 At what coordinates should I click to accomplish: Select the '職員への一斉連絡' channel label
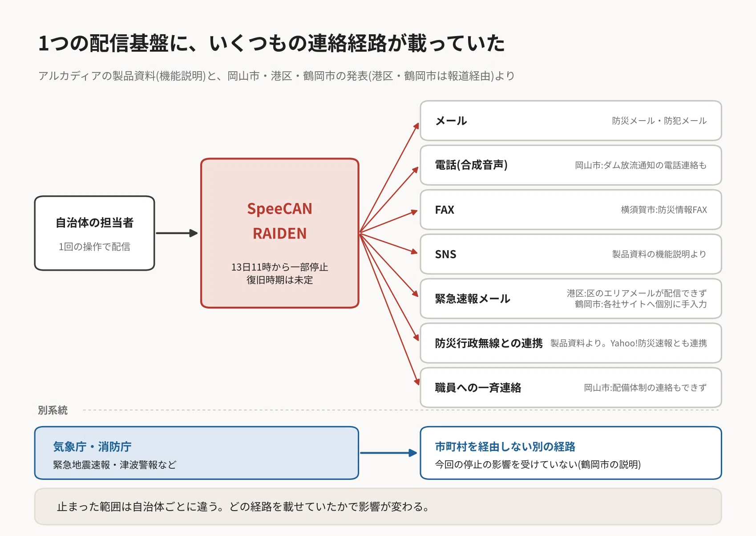tap(478, 388)
